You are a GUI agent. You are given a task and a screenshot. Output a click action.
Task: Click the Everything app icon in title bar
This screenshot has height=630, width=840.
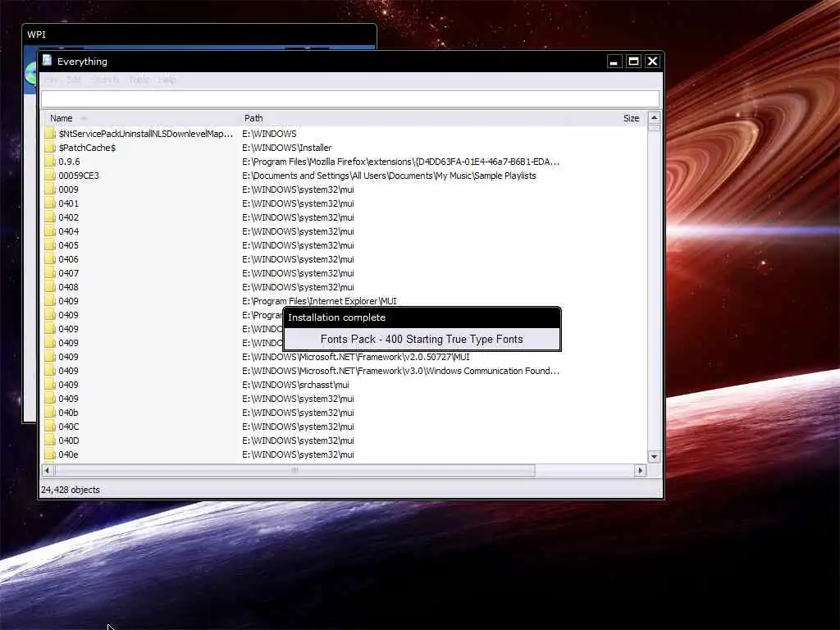[47, 61]
